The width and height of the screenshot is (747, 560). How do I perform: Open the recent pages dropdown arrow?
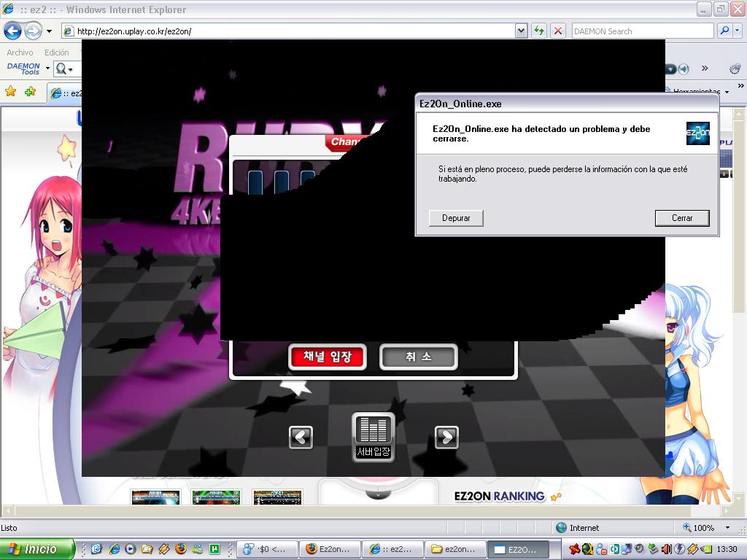click(49, 31)
